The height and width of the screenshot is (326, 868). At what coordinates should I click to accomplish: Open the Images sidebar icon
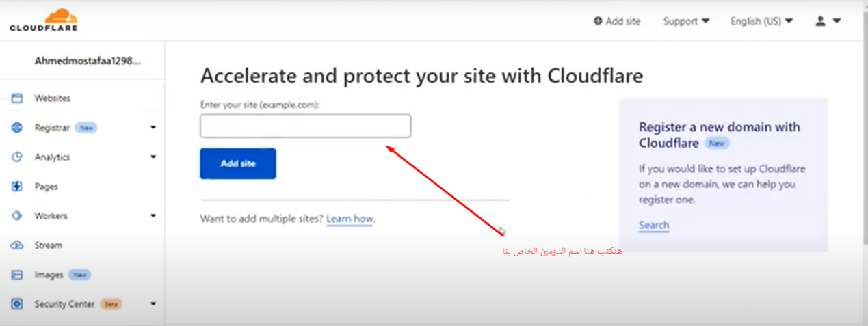click(x=18, y=275)
